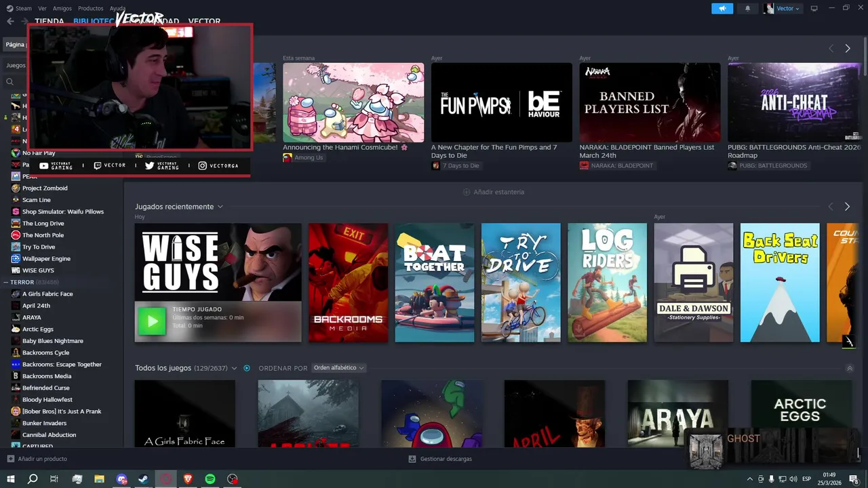Screen dimensions: 868x488
Task: Open Task View on the taskbar
Action: tap(54, 479)
